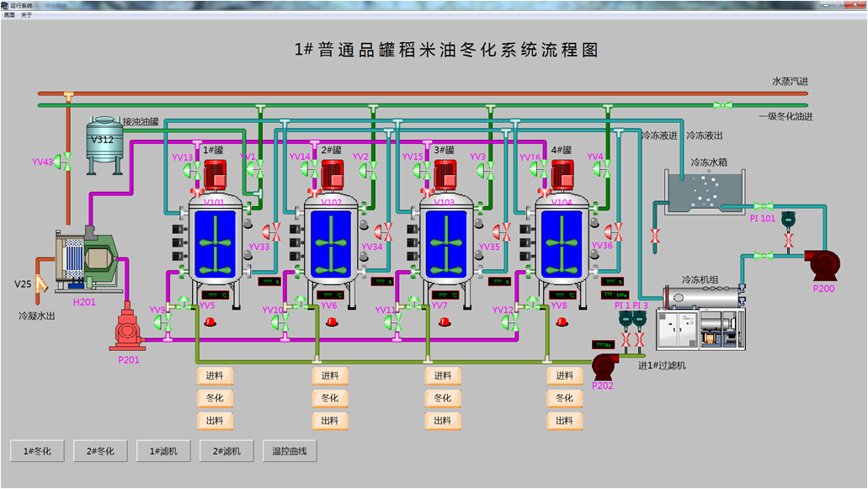This screenshot has width=868, height=489.
Task: Toggle valve YV13 above 1#罐
Action: pos(189,171)
